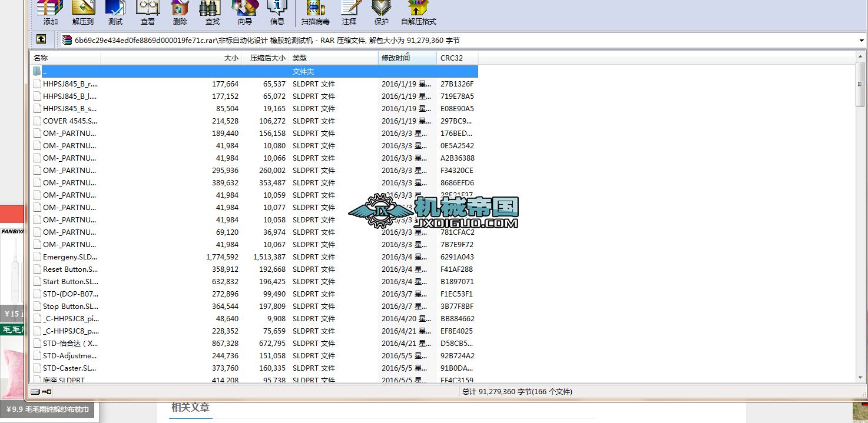
Task: Click CRC value 27B1326F
Action: (x=457, y=84)
